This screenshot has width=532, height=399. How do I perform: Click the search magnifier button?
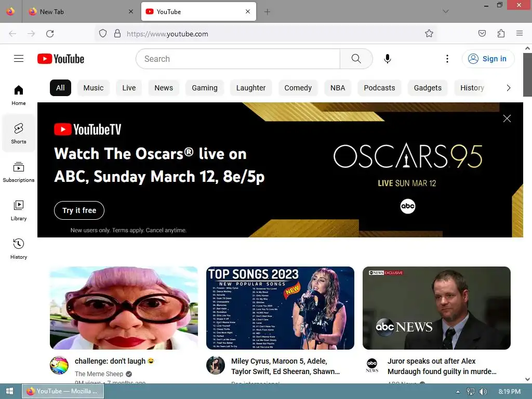click(356, 59)
